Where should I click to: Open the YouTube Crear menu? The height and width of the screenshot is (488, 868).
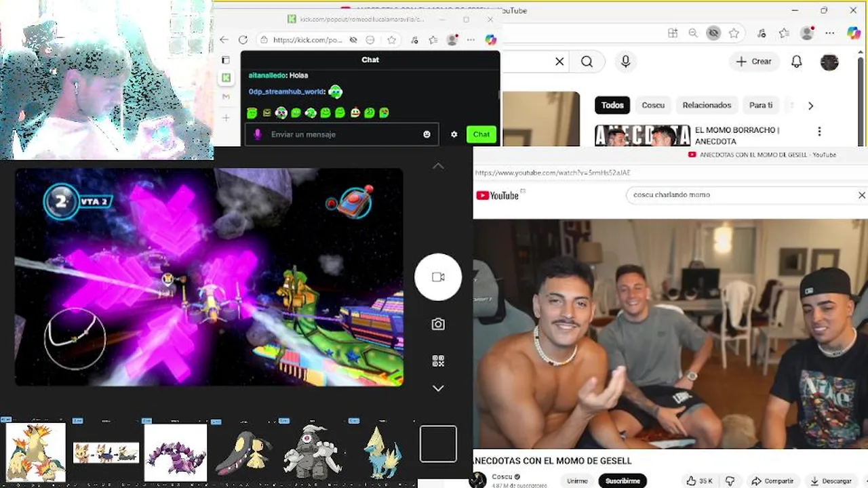point(754,62)
